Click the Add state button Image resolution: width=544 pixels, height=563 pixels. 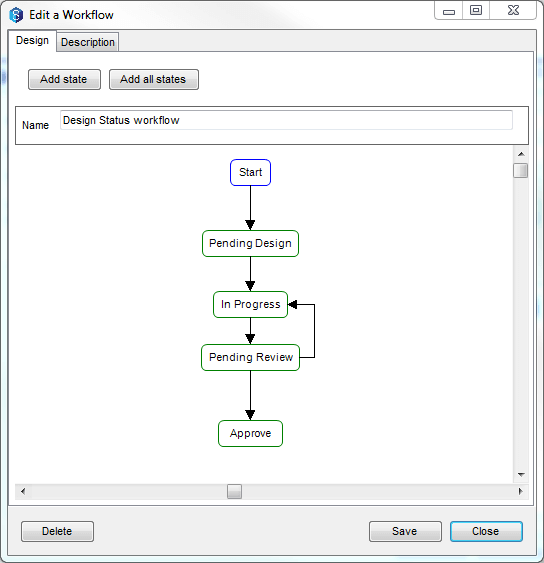coord(64,79)
